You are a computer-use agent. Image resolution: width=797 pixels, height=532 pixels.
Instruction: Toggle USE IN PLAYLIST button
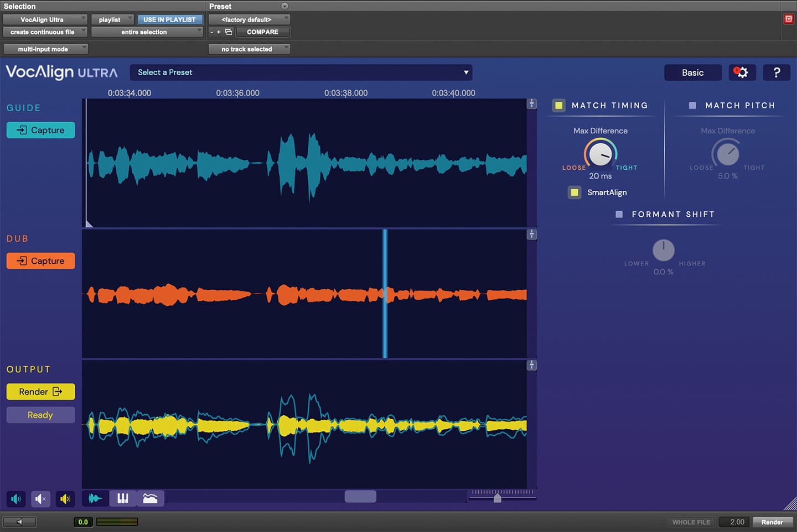[169, 19]
